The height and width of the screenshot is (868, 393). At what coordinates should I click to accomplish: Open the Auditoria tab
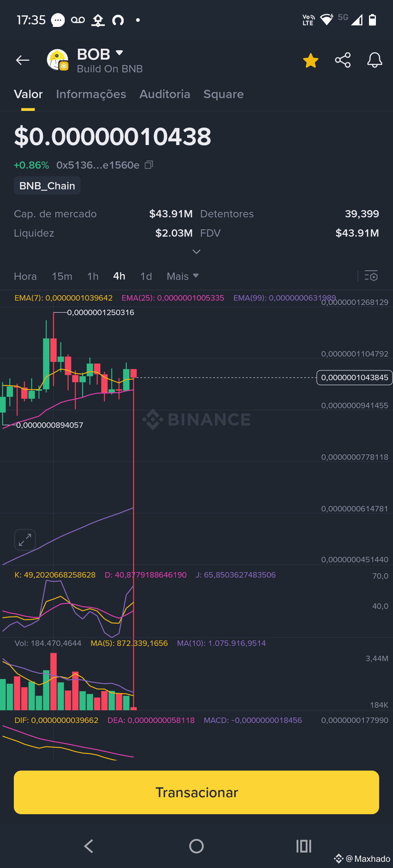165,94
